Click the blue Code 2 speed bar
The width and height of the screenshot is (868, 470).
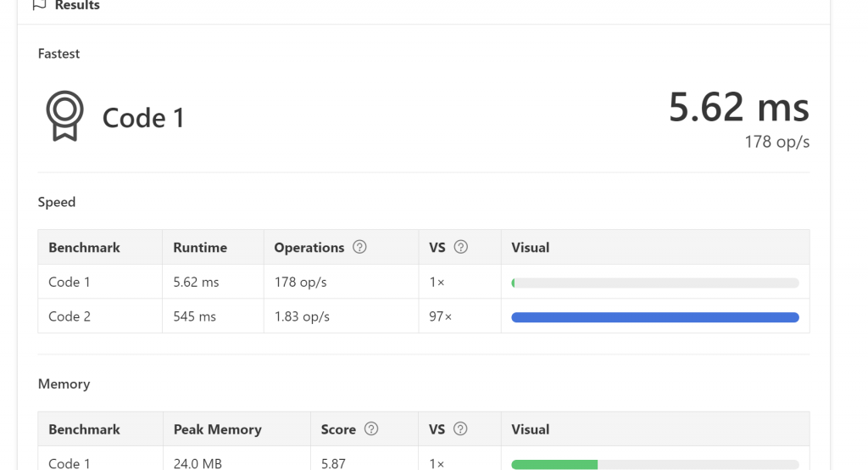point(654,317)
